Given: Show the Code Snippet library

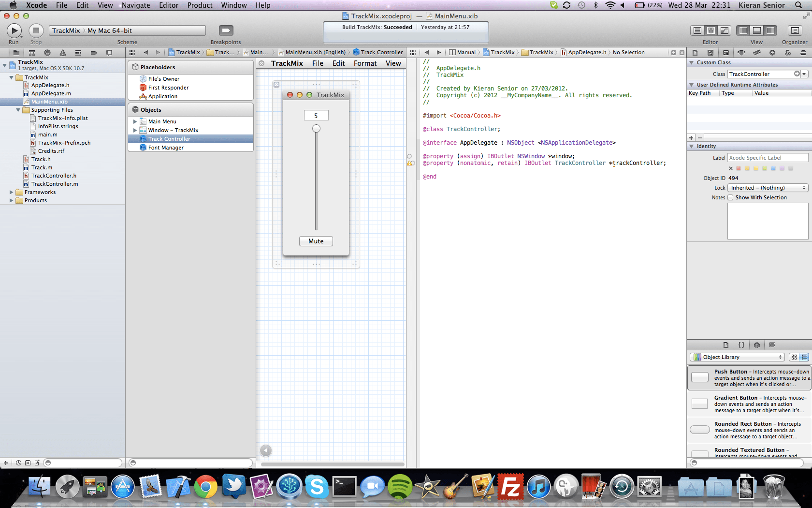Looking at the screenshot, I should tap(741, 345).
